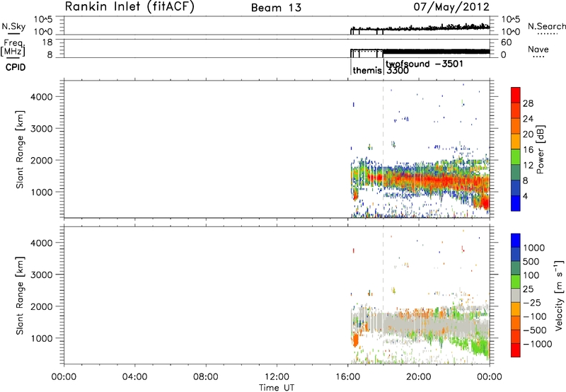Click the yellow 16–20 dB Power color bar segment
This screenshot has height=392, width=566.
(x=516, y=142)
